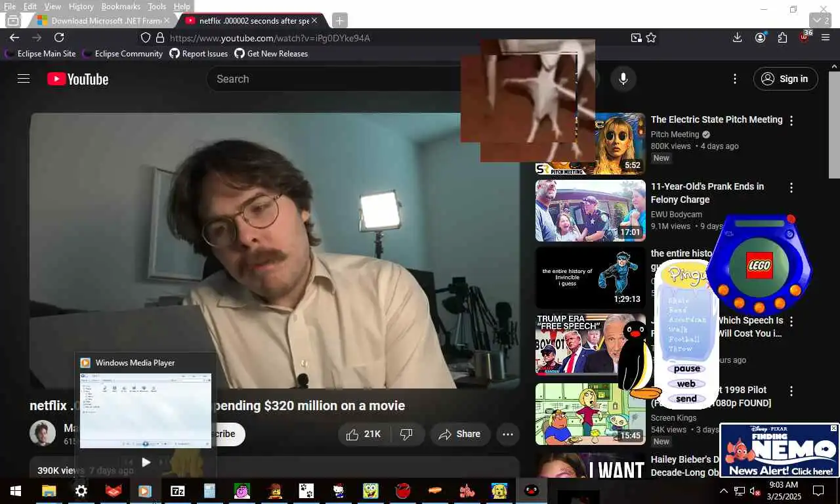Bookmark this page with the star

click(x=651, y=38)
